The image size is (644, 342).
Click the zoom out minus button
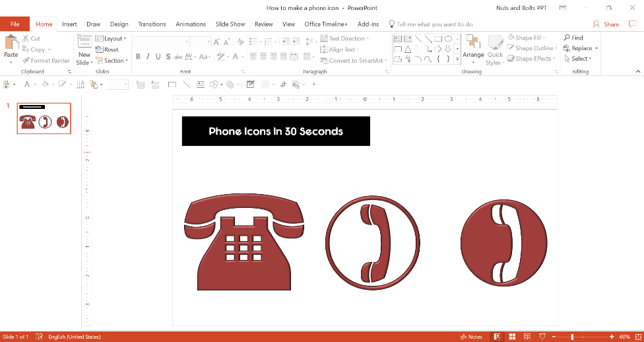(554, 337)
